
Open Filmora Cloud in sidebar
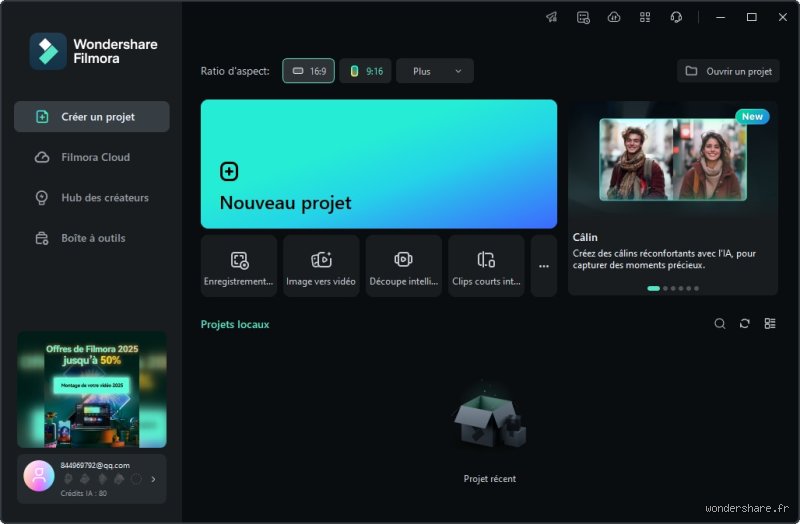[x=92, y=157]
